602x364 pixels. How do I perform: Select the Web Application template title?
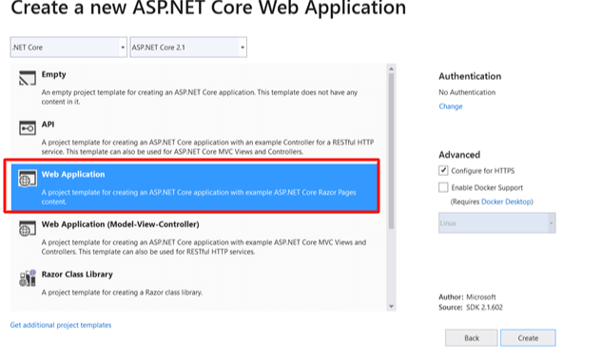73,175
